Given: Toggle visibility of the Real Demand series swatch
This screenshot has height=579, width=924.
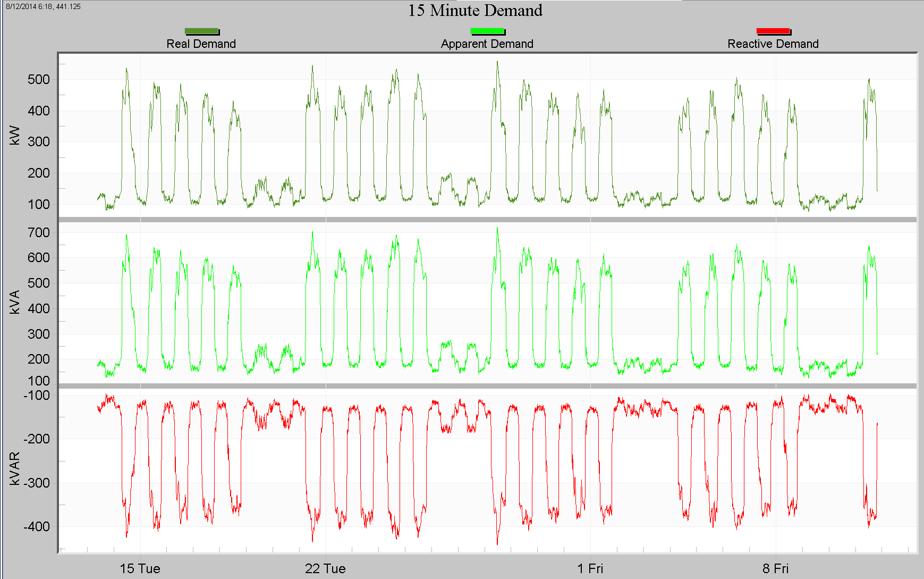Looking at the screenshot, I should [202, 31].
